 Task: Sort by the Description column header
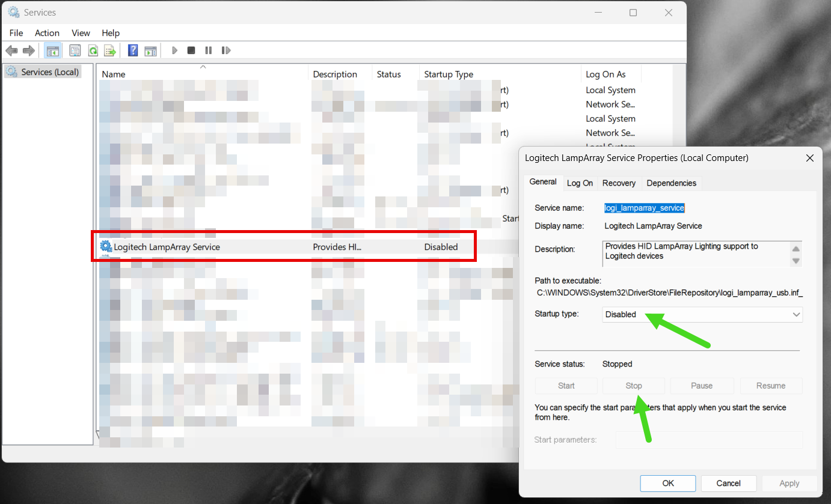(x=340, y=74)
